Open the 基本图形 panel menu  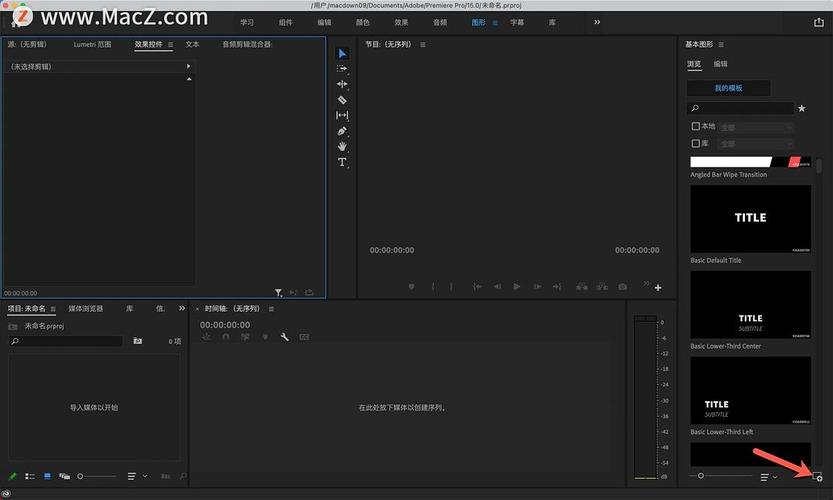pyautogui.click(x=721, y=45)
